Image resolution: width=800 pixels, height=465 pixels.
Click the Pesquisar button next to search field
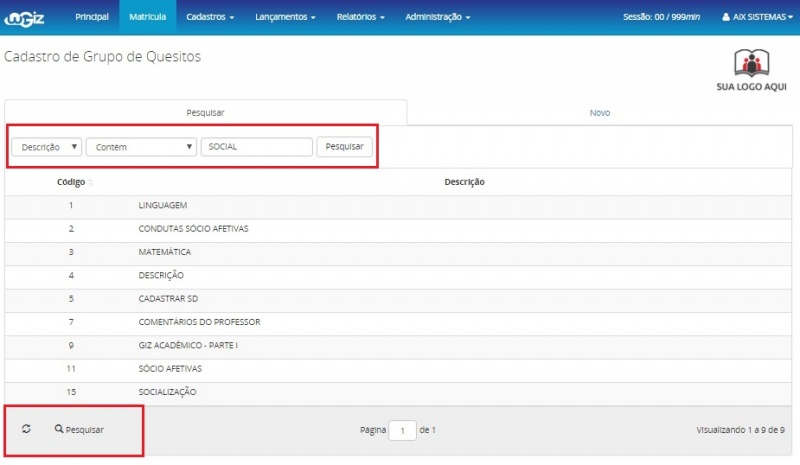tap(345, 147)
